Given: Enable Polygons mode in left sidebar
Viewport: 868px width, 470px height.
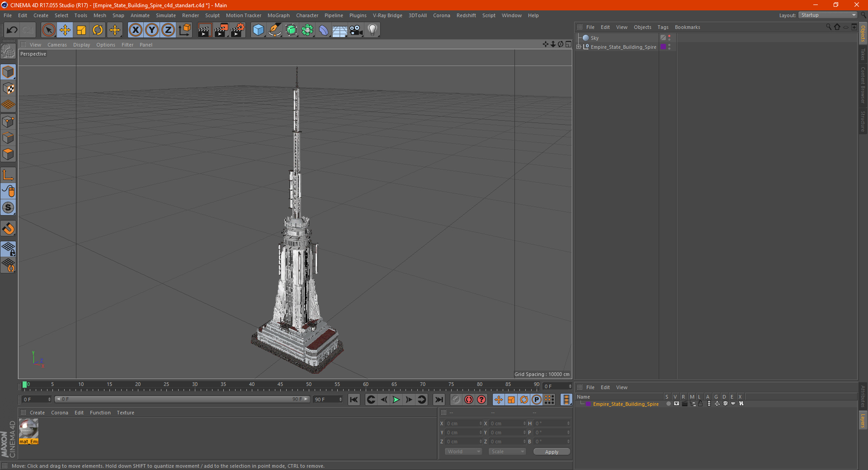Looking at the screenshot, I should (x=9, y=154).
